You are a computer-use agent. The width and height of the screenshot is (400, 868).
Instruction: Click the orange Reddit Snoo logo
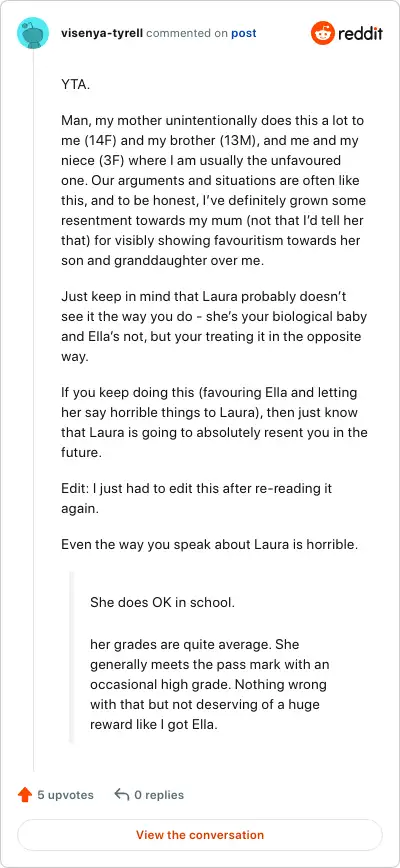click(x=322, y=34)
